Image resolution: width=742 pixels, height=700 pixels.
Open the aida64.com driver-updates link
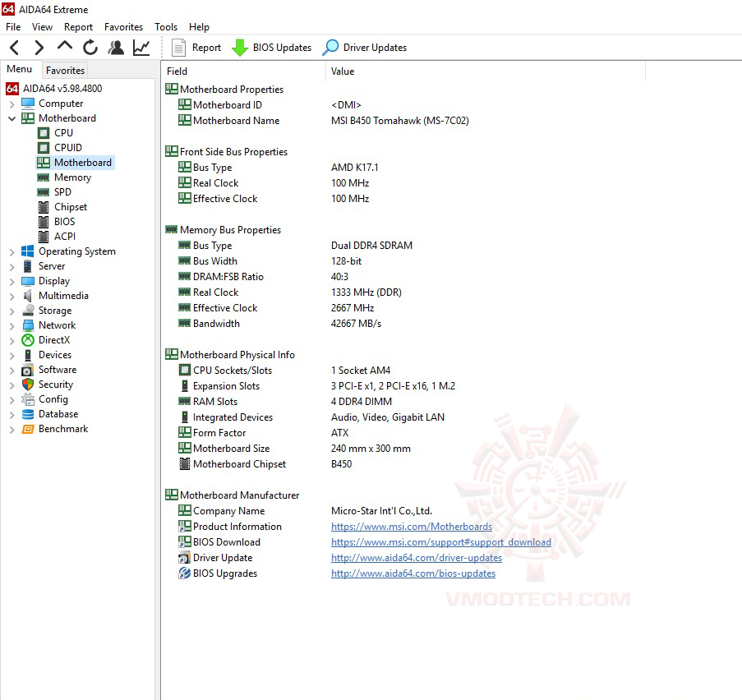point(417,558)
